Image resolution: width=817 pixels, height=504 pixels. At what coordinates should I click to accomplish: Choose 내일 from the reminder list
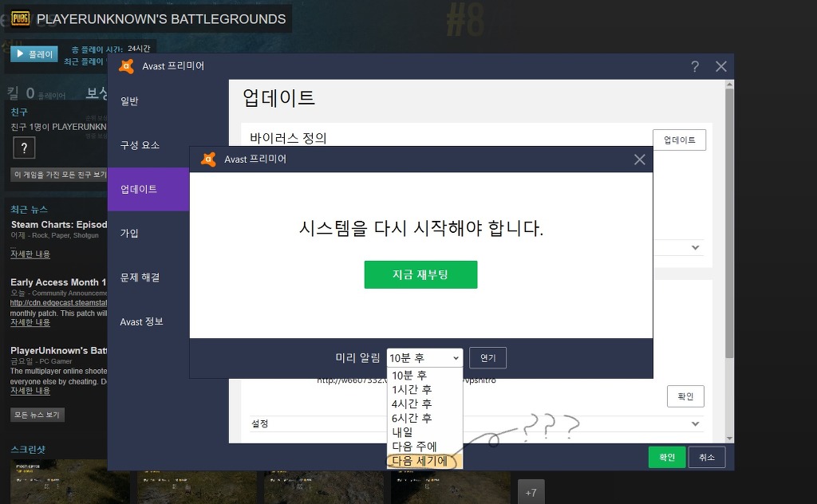(x=424, y=431)
